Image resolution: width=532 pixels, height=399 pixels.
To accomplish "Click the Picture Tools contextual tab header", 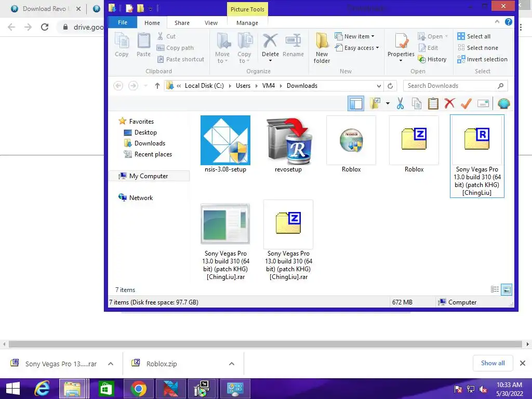I will click(247, 9).
